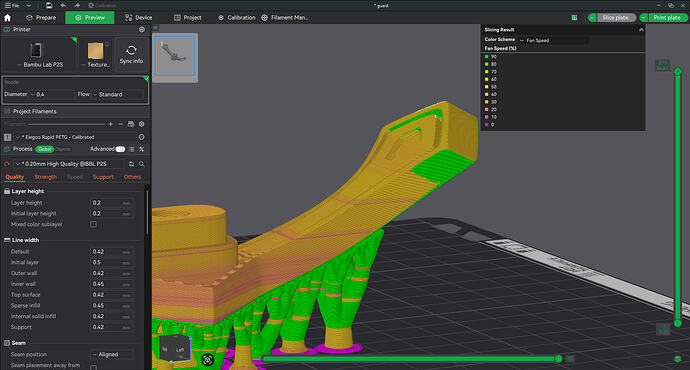Undo the last action with arrow icon

[63, 5]
